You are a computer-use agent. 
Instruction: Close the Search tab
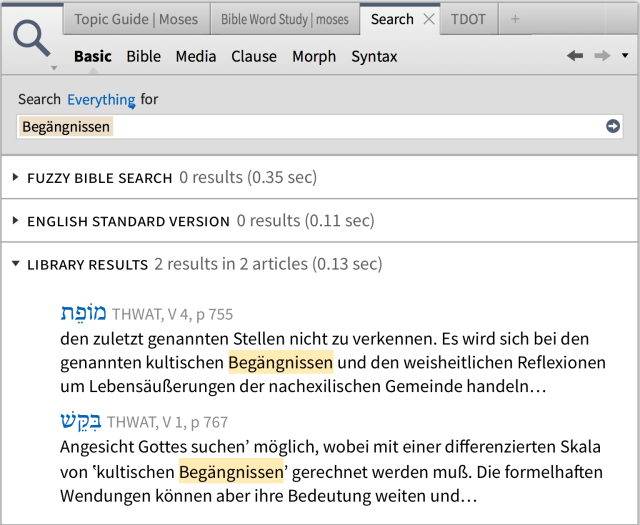coord(428,19)
